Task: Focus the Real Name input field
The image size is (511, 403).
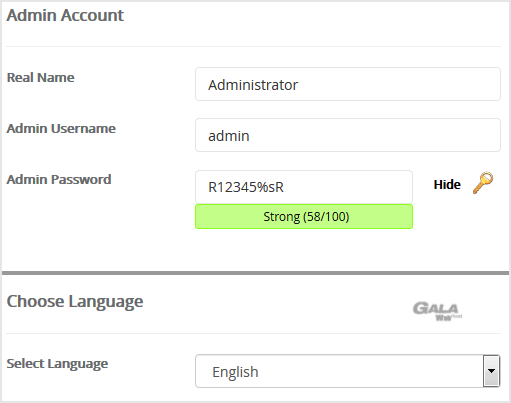Action: pos(348,84)
